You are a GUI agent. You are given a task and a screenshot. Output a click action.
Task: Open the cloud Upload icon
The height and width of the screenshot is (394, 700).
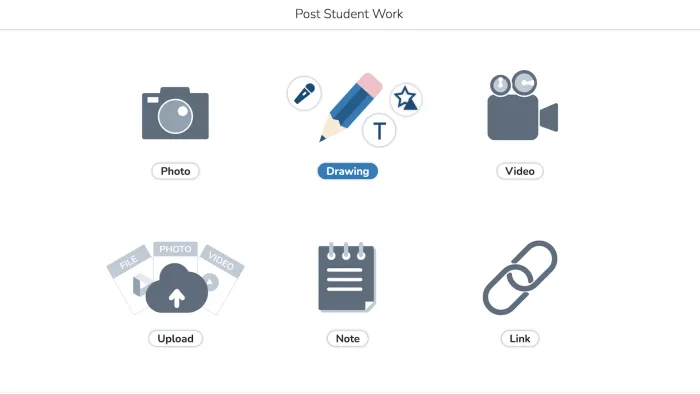click(176, 288)
